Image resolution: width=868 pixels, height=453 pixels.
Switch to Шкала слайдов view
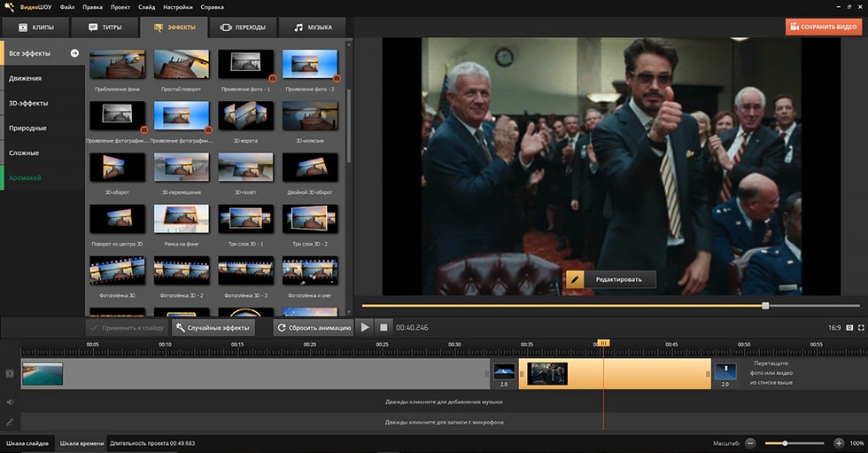point(27,443)
